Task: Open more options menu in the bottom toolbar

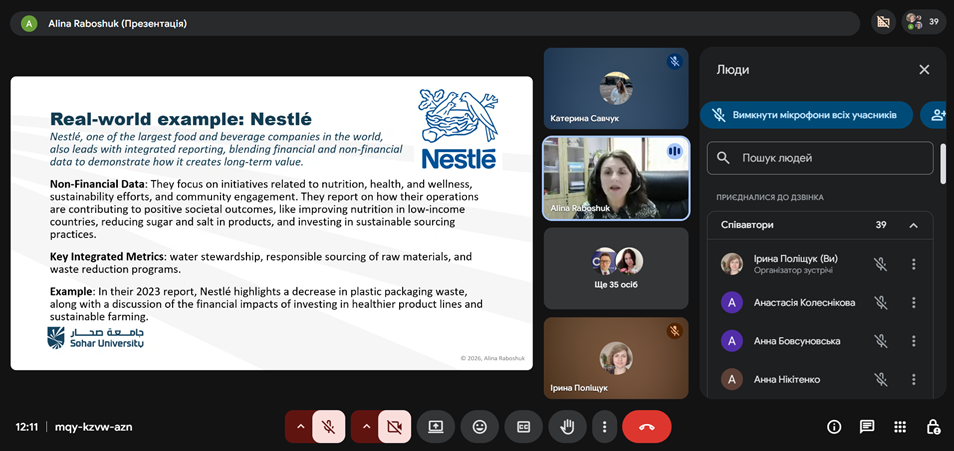Action: pos(603,427)
